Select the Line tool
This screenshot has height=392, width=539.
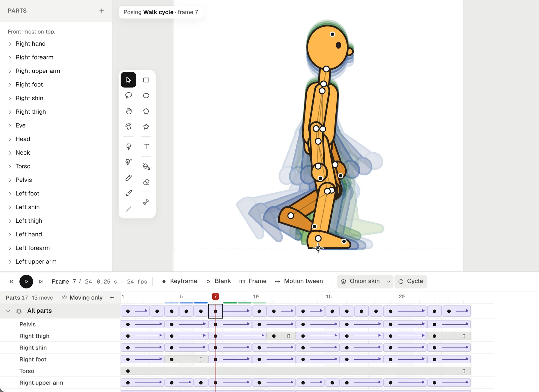[128, 209]
